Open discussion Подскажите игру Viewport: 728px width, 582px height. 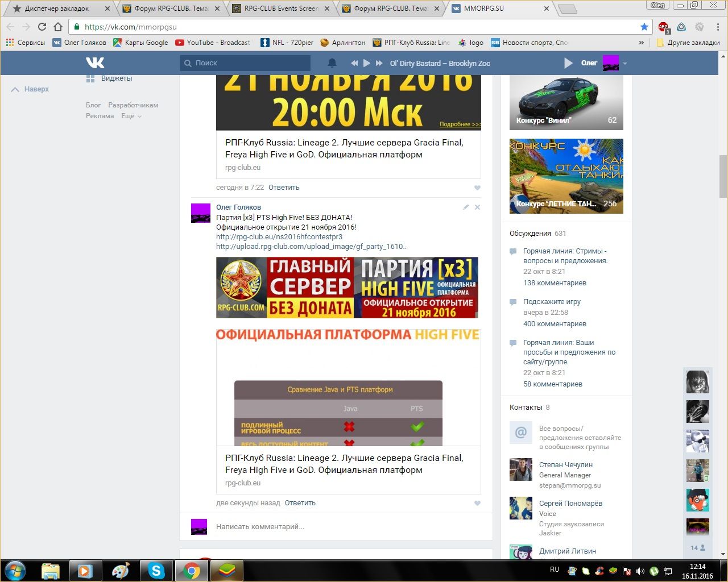point(552,302)
